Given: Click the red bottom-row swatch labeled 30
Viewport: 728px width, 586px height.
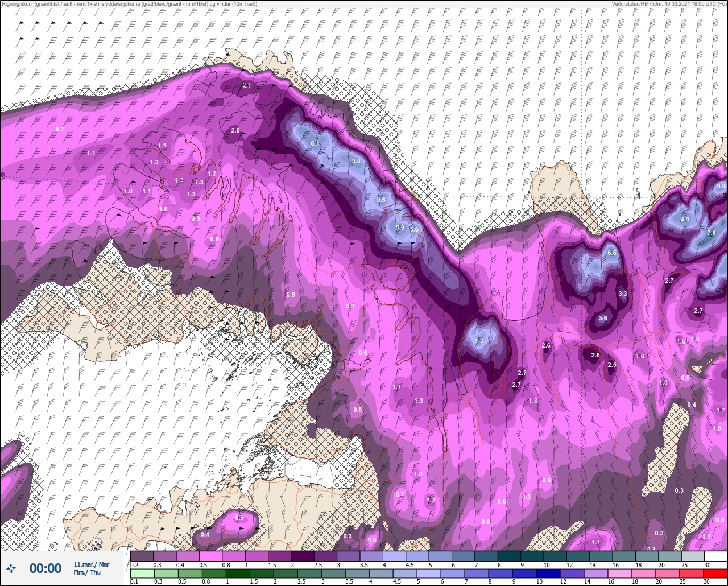Looking at the screenshot, I should coord(716,573).
